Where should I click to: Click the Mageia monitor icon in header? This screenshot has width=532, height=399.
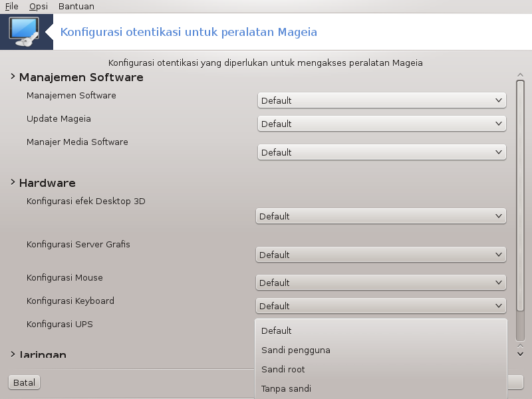pyautogui.click(x=25, y=32)
